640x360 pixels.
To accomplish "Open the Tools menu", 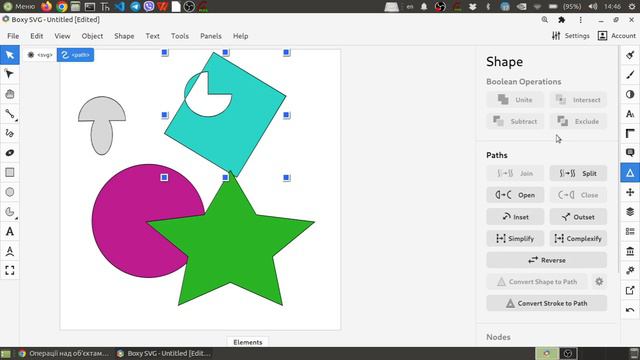I will 180,36.
